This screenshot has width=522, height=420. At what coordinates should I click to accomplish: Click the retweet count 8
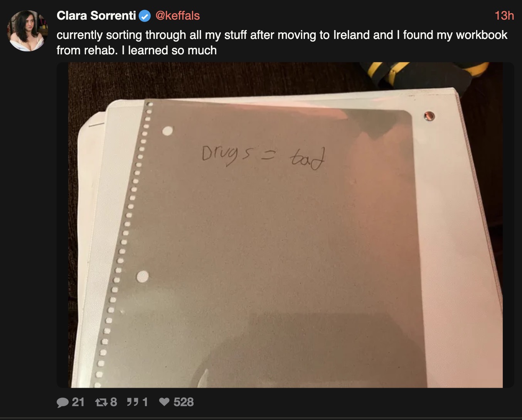tap(113, 402)
